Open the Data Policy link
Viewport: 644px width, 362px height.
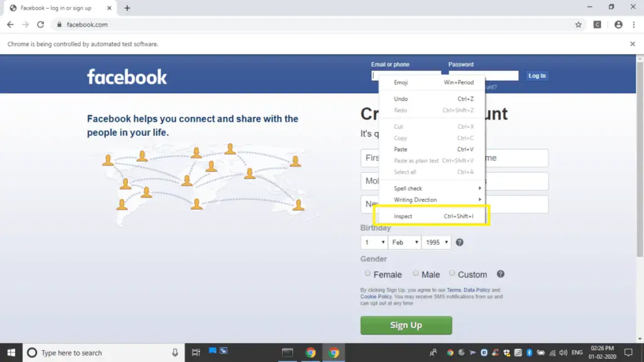click(x=477, y=290)
